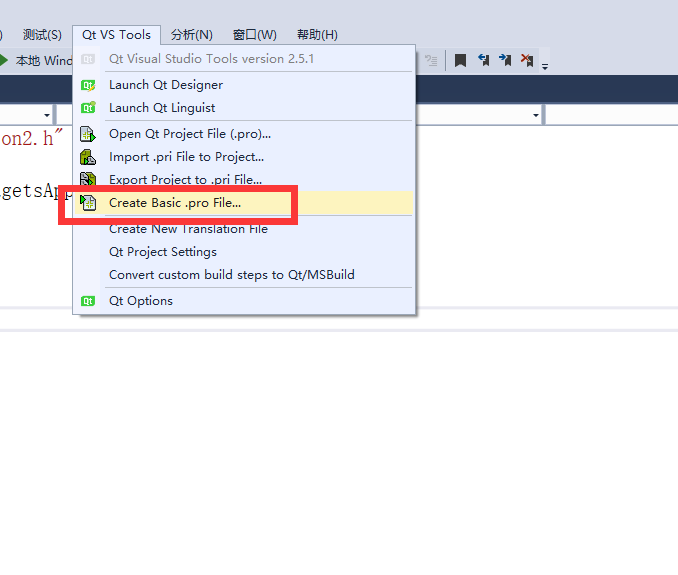The width and height of the screenshot is (678, 575).
Task: Choose Export Project to .pri File...
Action: pos(244,179)
